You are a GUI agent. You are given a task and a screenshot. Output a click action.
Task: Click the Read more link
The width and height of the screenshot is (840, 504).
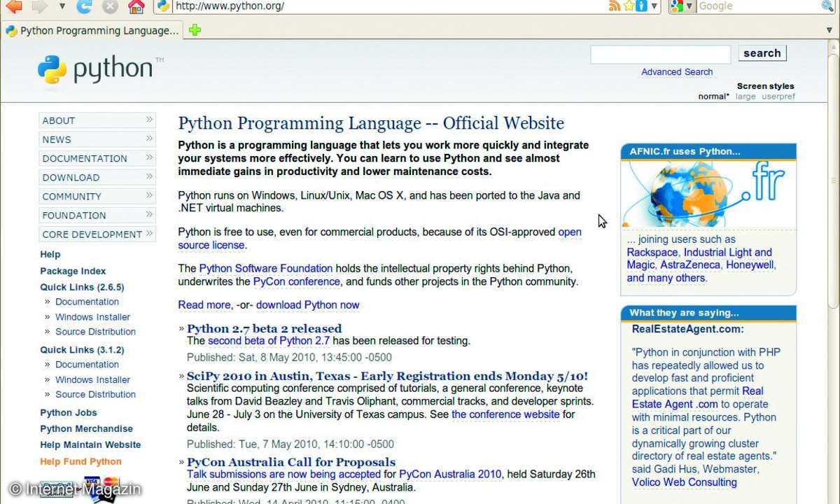point(204,304)
